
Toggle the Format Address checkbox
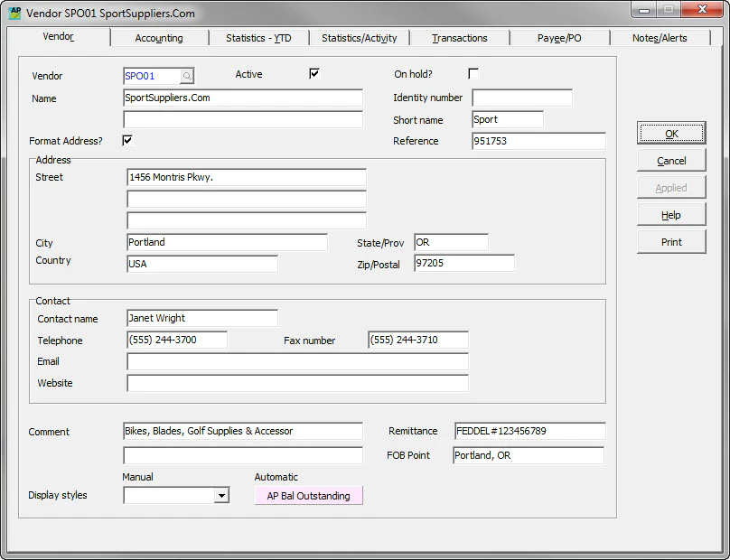coord(127,140)
